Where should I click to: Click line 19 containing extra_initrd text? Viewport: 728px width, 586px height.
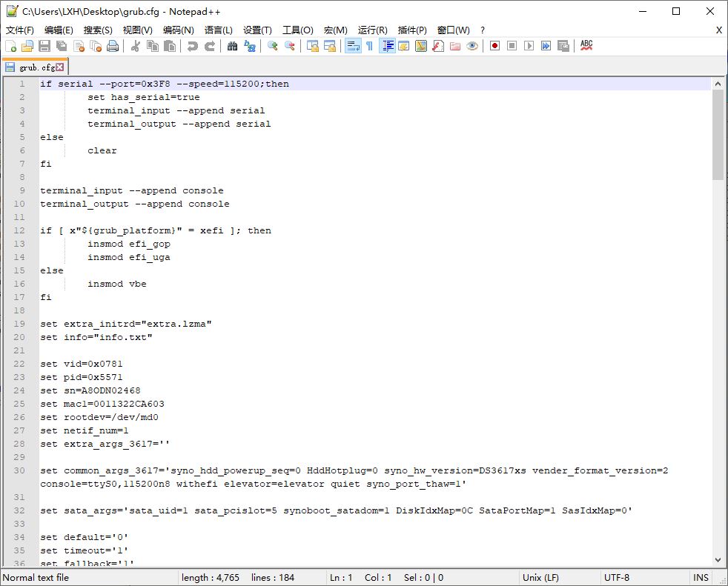click(x=126, y=324)
